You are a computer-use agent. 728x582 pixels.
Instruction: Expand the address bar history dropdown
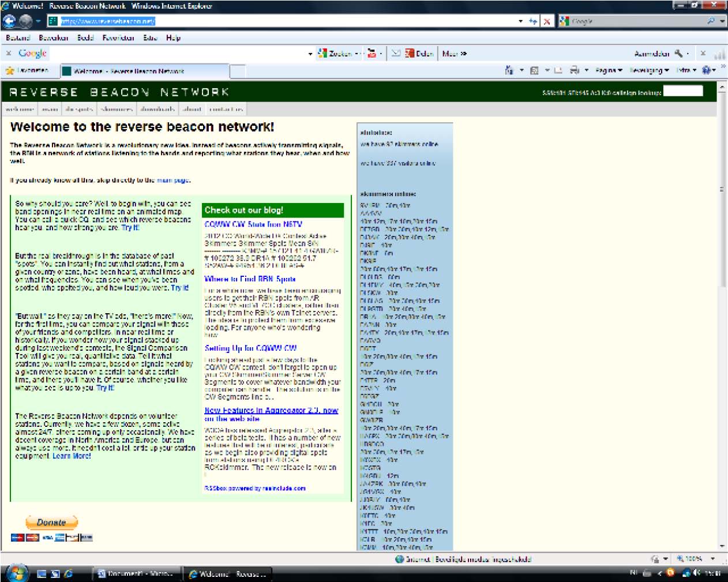(520, 21)
